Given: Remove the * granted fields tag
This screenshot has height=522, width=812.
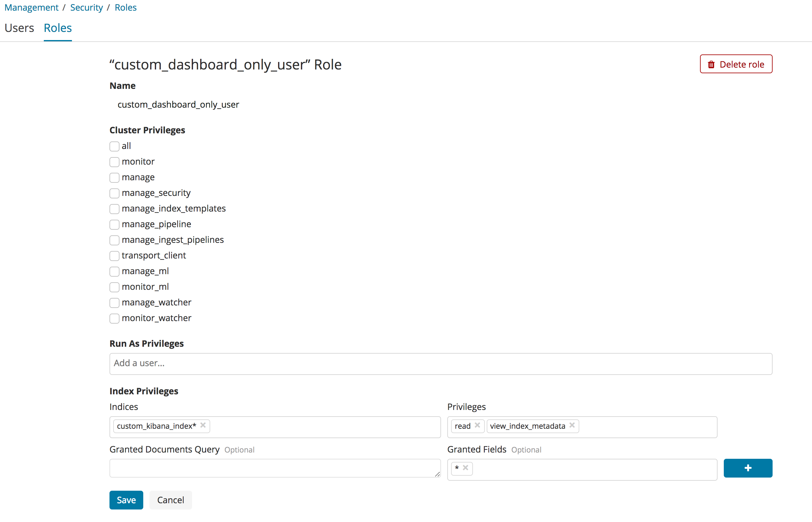Looking at the screenshot, I should (x=466, y=468).
